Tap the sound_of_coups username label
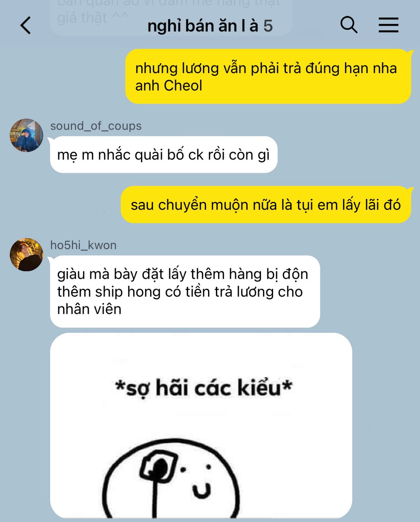Viewport: 420px width, 522px height. pos(96,126)
